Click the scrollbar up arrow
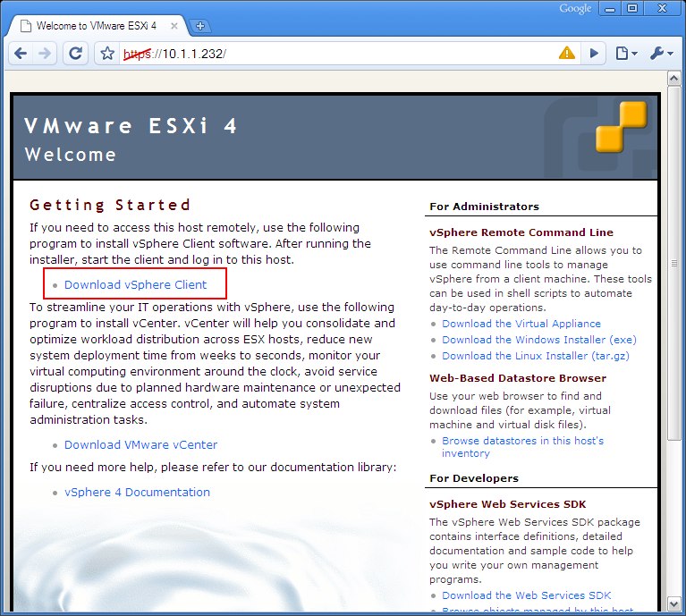Viewport: 686px width, 616px height. (673, 79)
